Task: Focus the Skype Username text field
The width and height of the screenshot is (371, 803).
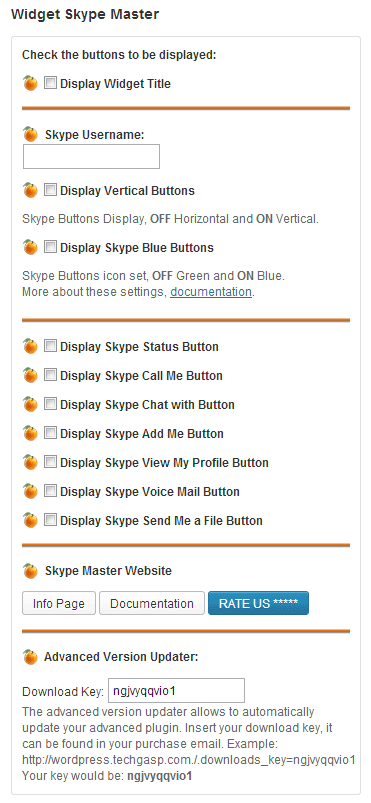Action: click(91, 156)
